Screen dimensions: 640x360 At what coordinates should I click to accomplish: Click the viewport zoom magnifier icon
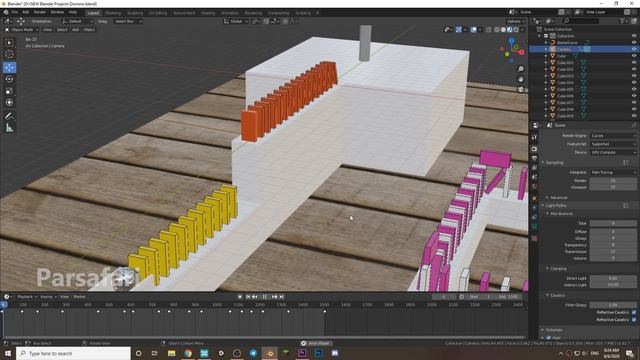coord(521,69)
